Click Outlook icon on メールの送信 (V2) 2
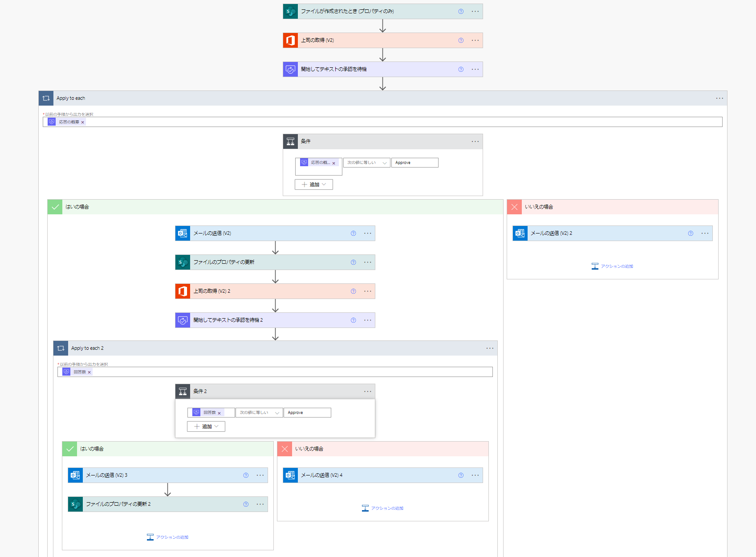This screenshot has height=557, width=756. coord(520,233)
